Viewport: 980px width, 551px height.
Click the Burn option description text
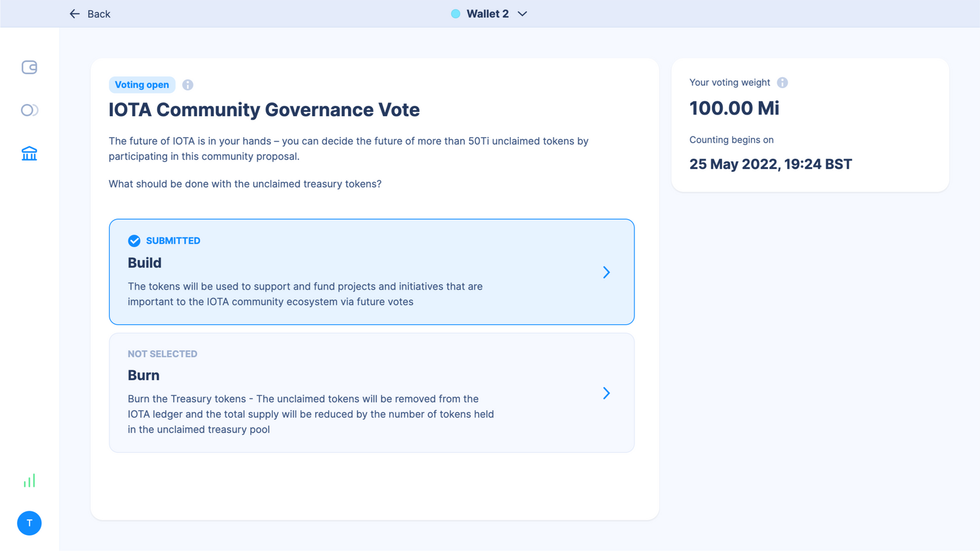point(311,414)
